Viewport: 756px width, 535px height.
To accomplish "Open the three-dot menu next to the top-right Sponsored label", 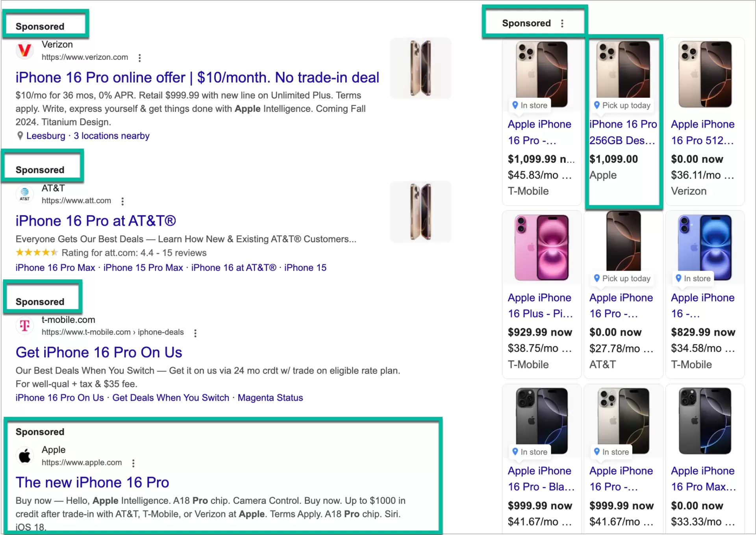I will [562, 23].
